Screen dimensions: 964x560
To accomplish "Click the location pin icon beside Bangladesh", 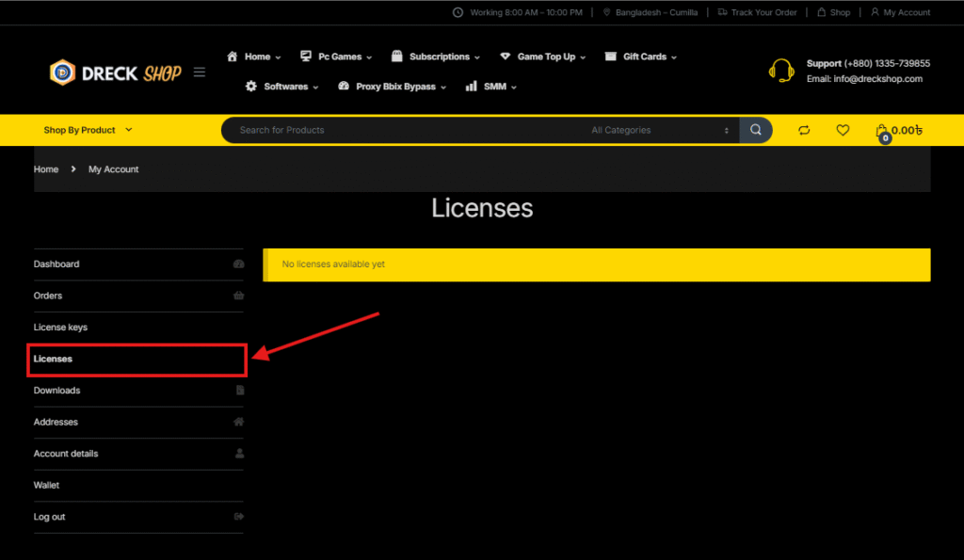I will pyautogui.click(x=607, y=12).
